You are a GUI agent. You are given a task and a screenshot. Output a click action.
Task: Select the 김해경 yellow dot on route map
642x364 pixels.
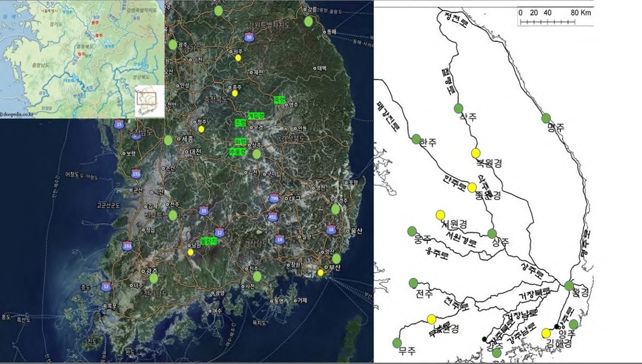546,333
